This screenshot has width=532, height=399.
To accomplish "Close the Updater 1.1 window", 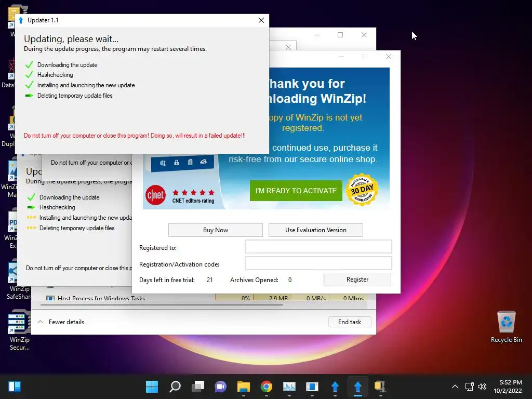I will tap(261, 20).
